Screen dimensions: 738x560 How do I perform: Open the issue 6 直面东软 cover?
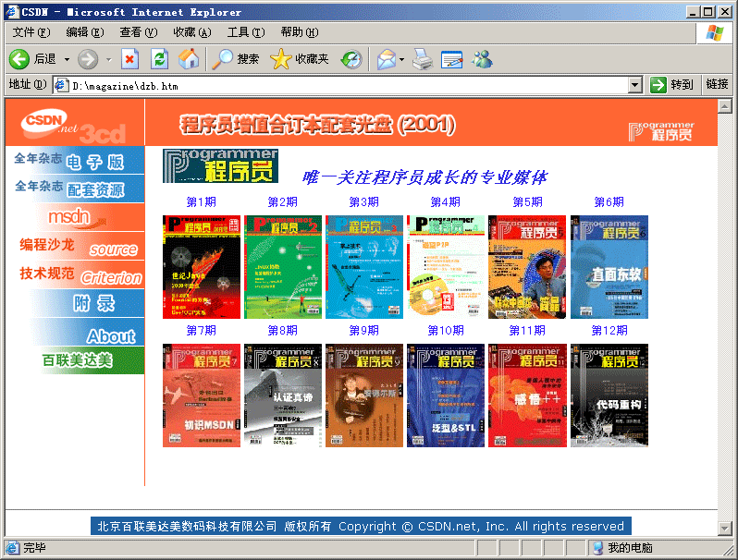(x=609, y=267)
